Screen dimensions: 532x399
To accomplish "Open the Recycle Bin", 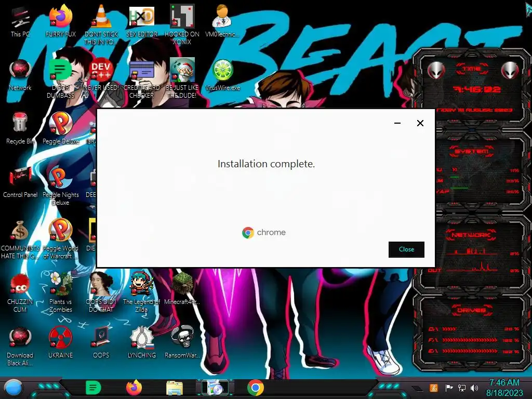I will click(20, 129).
